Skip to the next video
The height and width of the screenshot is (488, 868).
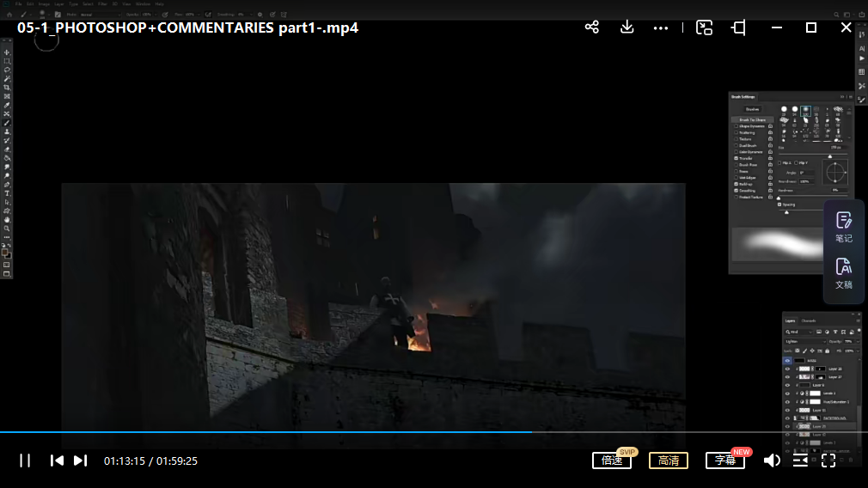coord(80,461)
